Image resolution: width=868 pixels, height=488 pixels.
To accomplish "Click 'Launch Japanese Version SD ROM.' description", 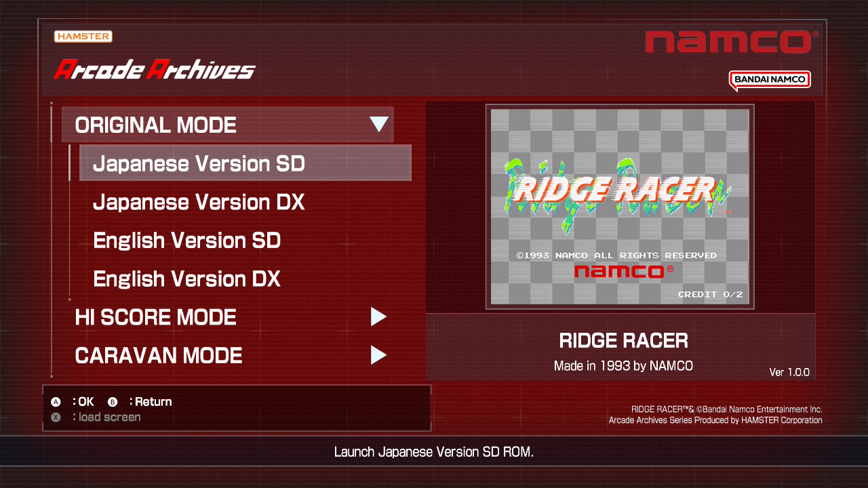I will 434,452.
